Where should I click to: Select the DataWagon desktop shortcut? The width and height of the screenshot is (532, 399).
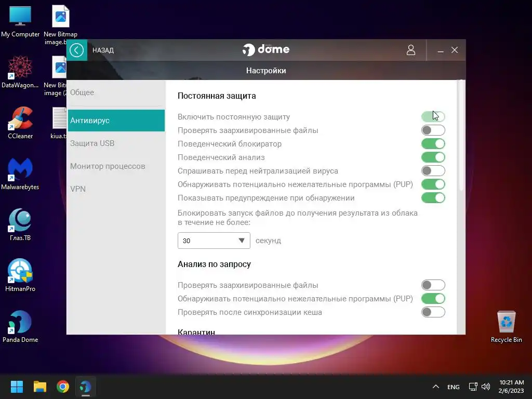(x=20, y=72)
